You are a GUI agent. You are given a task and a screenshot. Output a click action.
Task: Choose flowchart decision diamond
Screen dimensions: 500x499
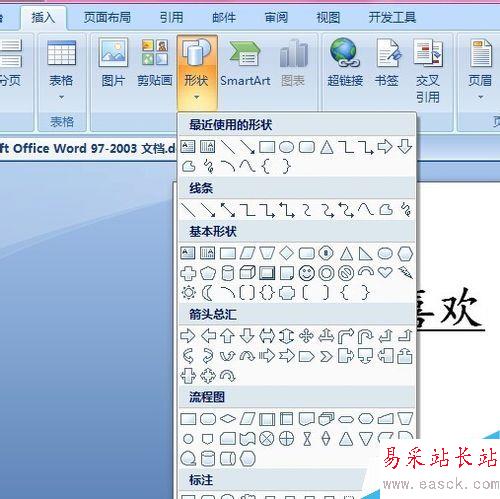pyautogui.click(x=228, y=419)
